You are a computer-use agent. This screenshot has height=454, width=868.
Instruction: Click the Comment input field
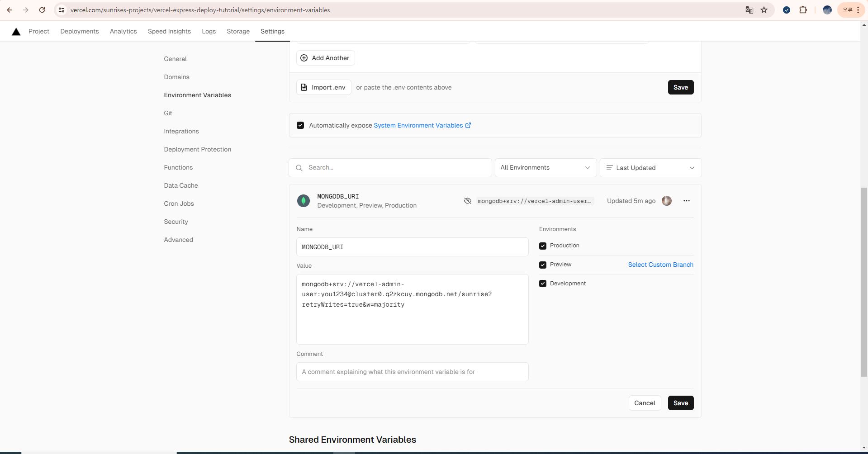click(412, 372)
